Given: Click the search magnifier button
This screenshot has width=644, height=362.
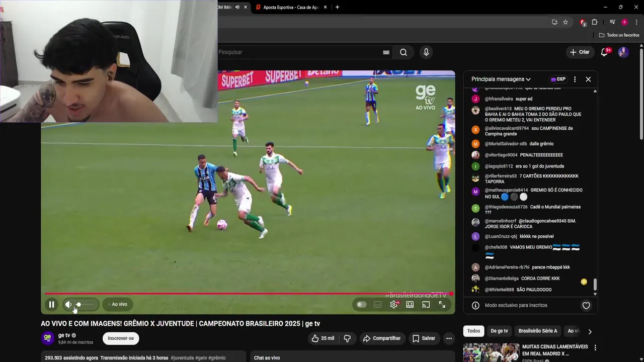Looking at the screenshot, I should pyautogui.click(x=404, y=52).
